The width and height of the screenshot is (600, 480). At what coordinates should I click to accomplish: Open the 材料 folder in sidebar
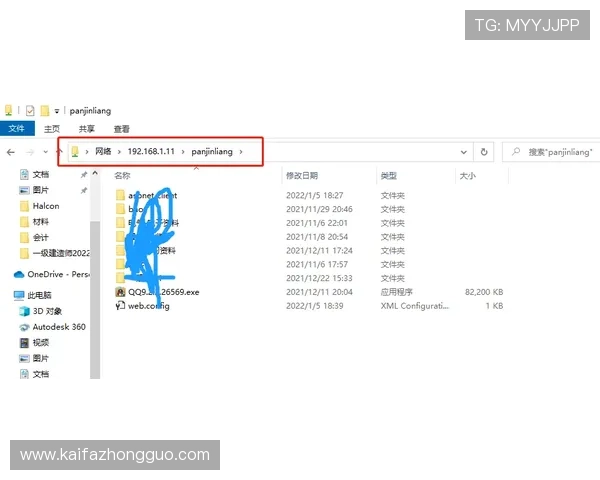pos(40,222)
